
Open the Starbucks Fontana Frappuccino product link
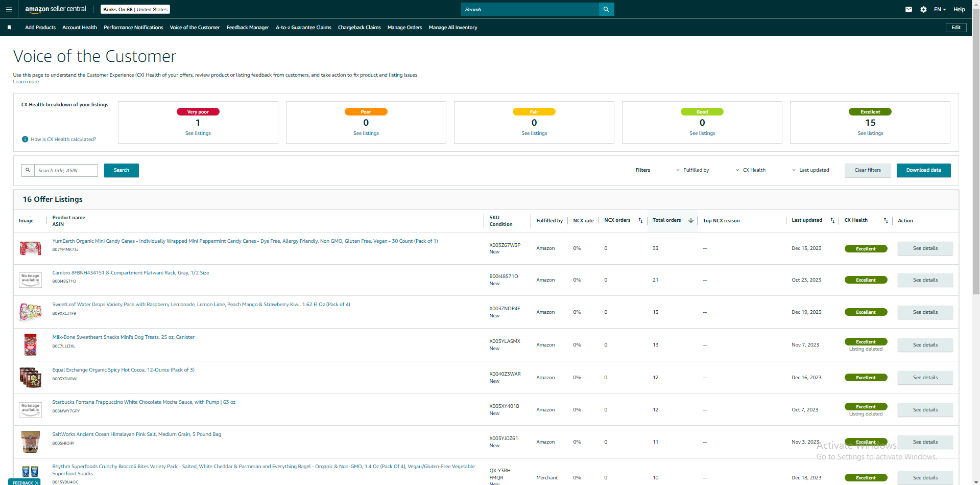click(144, 402)
